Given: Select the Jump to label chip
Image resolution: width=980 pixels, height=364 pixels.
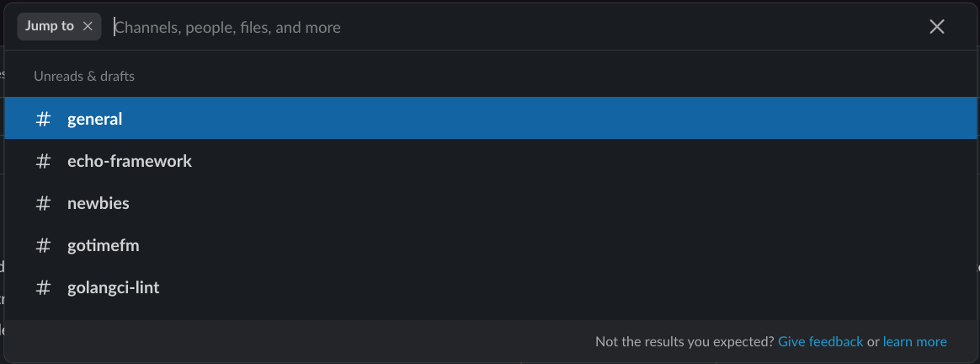Looking at the screenshot, I should point(50,26).
